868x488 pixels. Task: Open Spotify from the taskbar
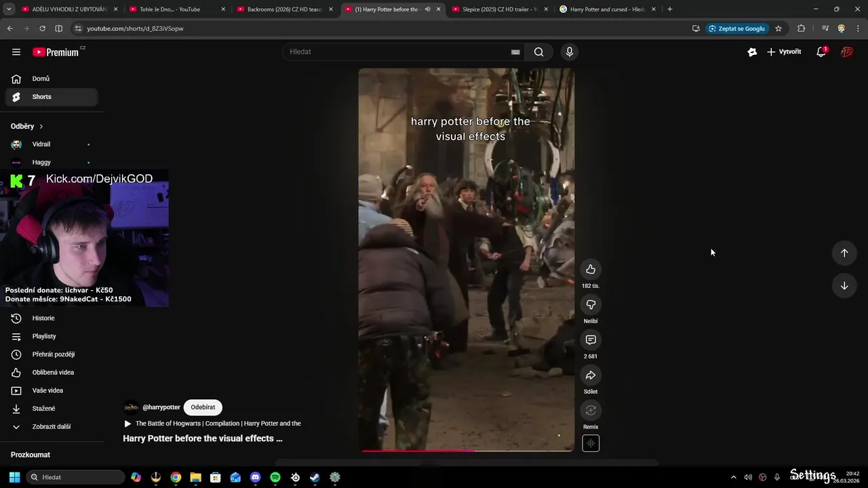(x=275, y=477)
